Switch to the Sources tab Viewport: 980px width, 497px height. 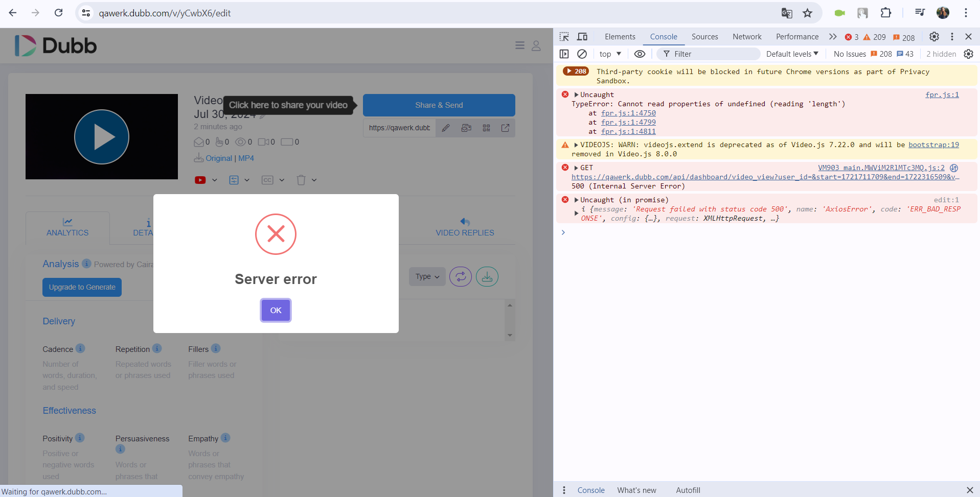pyautogui.click(x=704, y=37)
